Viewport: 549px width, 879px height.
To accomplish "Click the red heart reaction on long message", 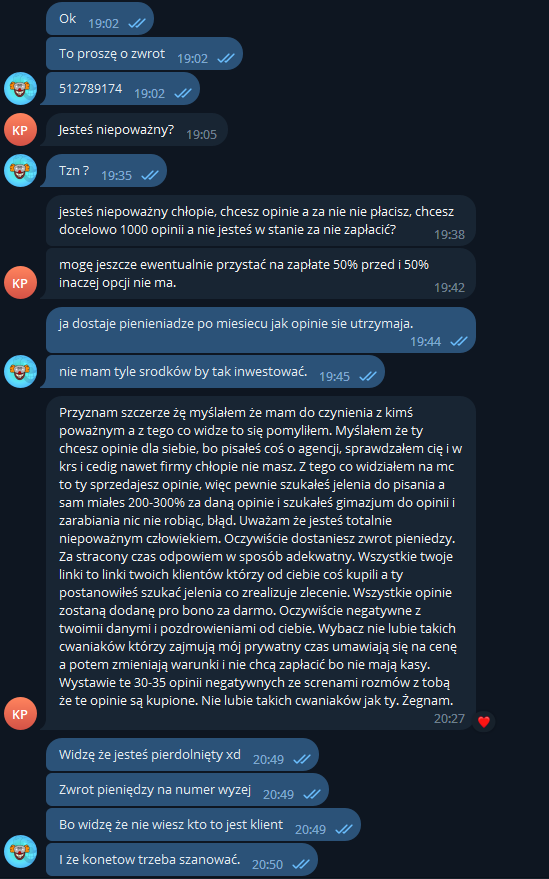I will (483, 721).
